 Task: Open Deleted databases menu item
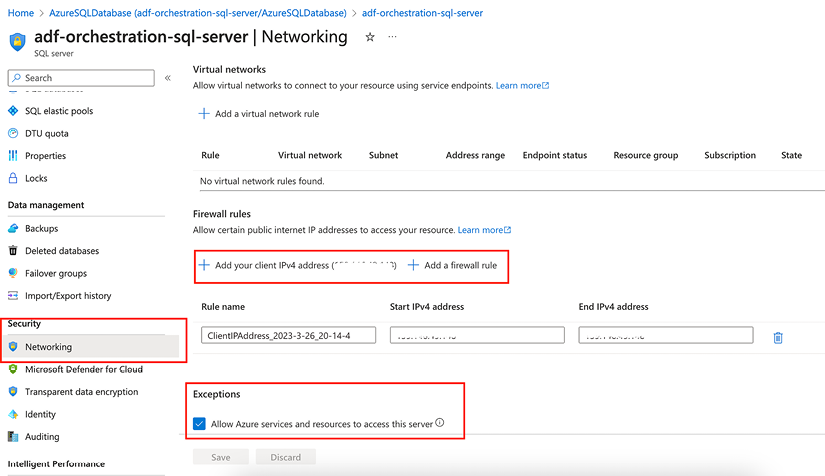[x=62, y=251]
